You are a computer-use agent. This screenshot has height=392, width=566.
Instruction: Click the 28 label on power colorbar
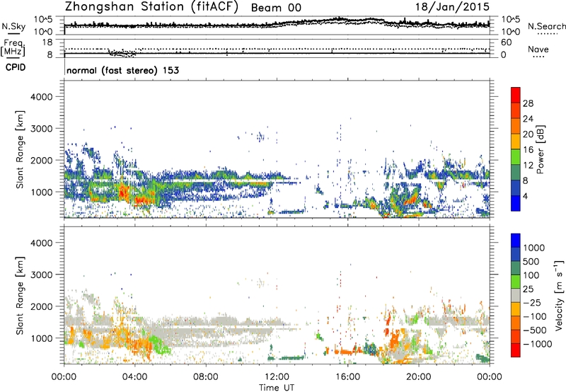528,103
